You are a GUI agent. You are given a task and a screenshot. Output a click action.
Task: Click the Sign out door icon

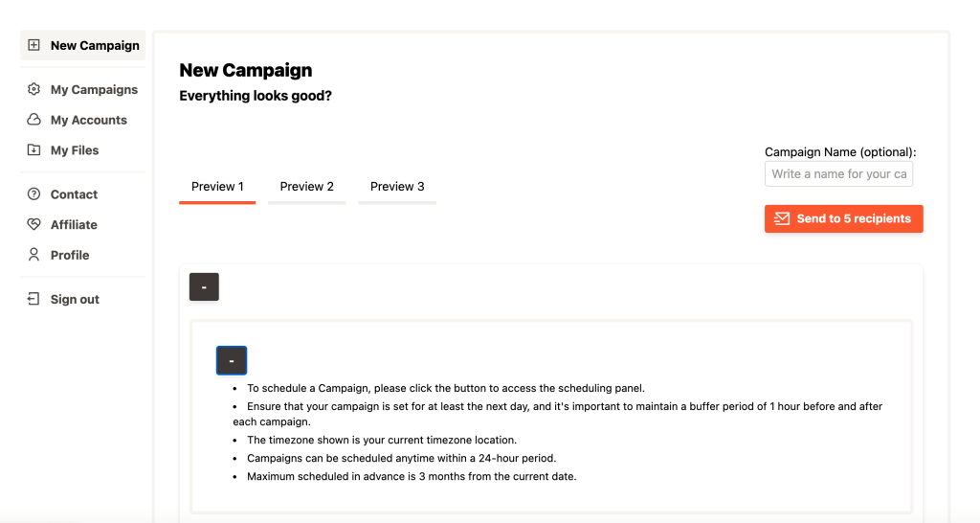[34, 299]
